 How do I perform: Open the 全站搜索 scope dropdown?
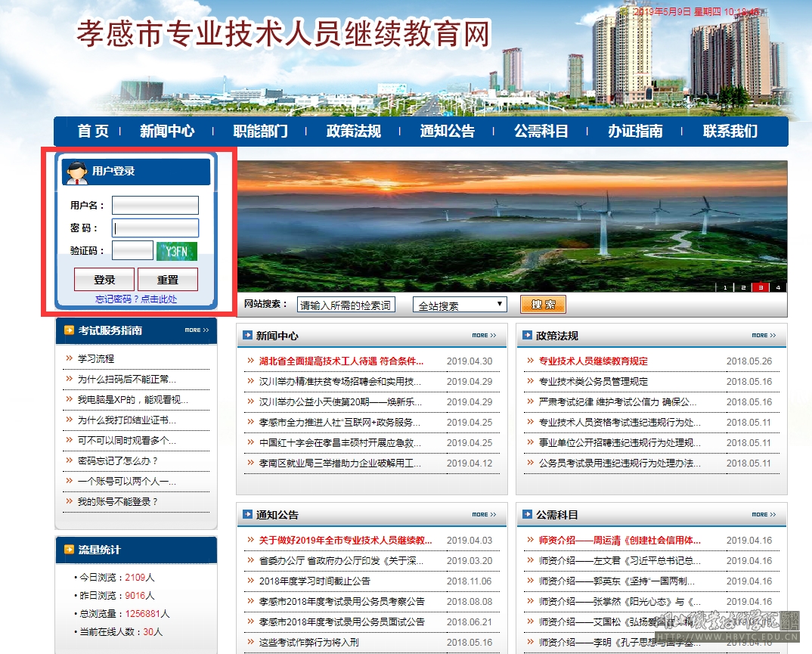(x=460, y=305)
